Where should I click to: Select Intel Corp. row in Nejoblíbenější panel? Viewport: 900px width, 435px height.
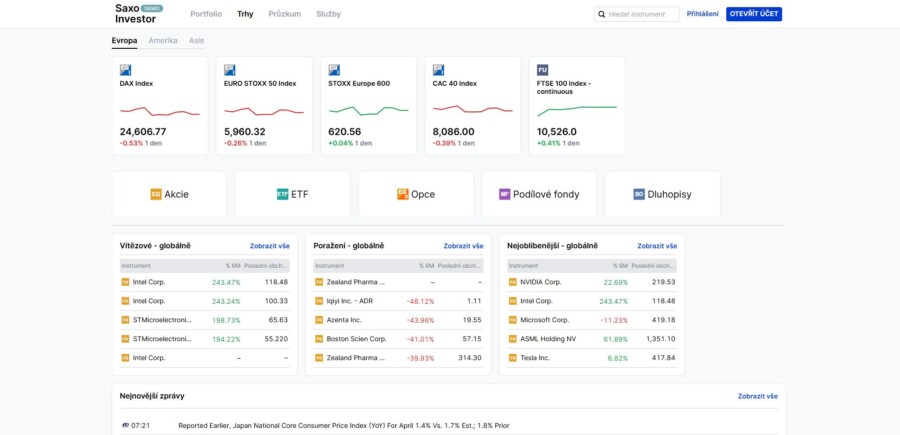pyautogui.click(x=592, y=301)
